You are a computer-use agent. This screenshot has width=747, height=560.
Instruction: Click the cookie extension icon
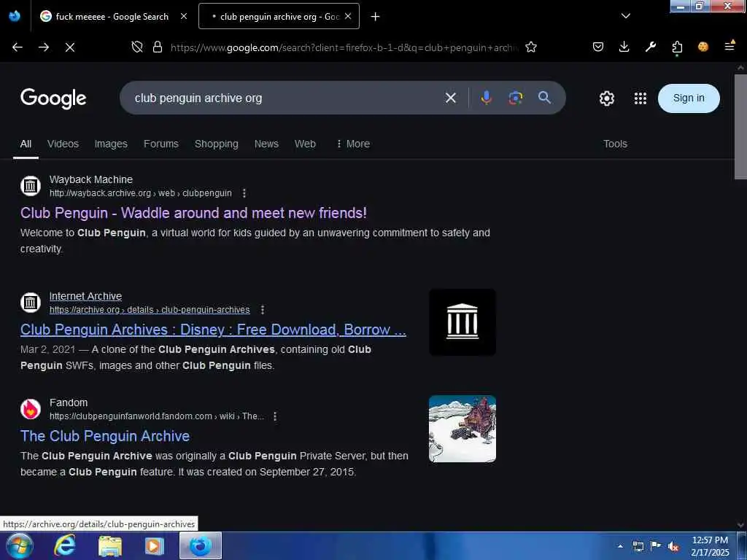[x=703, y=47]
